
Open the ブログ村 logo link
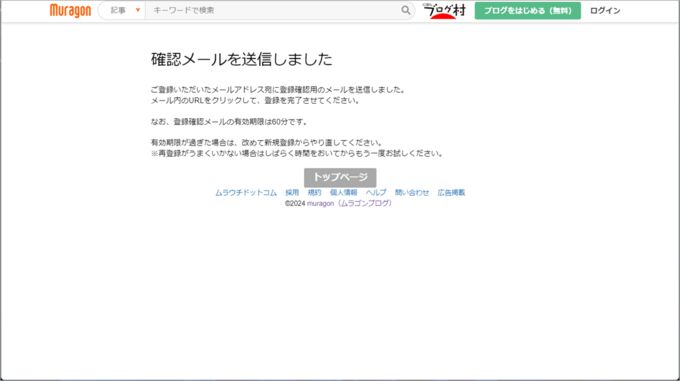point(444,10)
